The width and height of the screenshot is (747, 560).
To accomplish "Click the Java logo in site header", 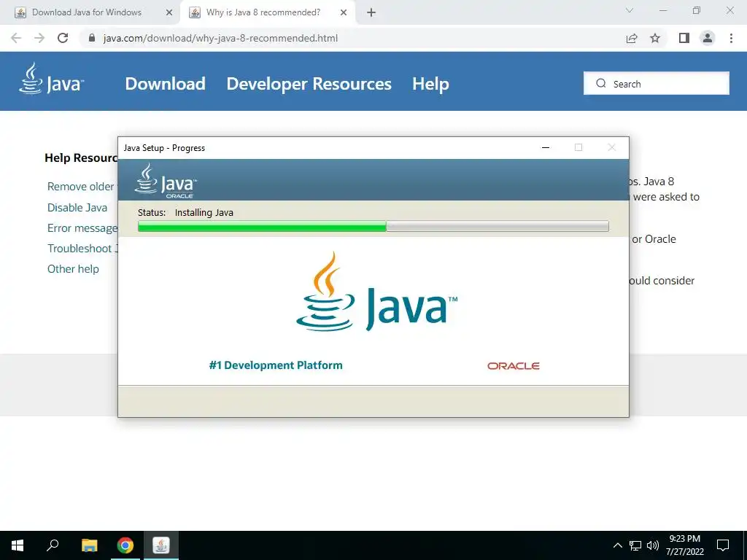I will (51, 79).
